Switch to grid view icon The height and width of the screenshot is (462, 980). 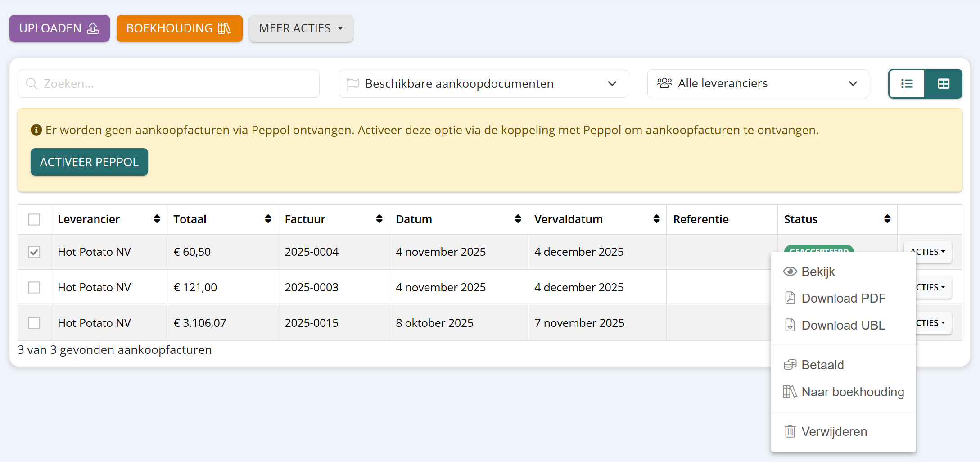coord(943,84)
